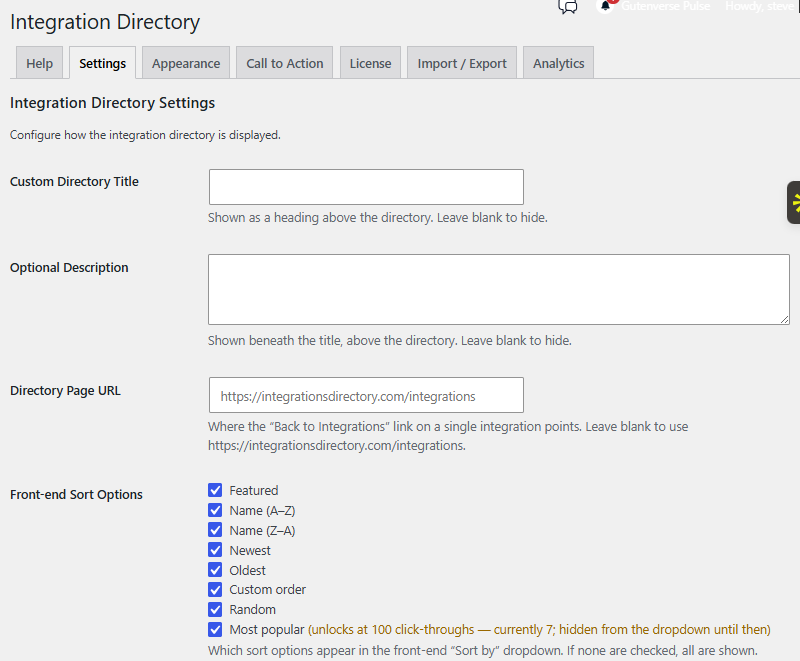
Task: Click the unlocks at 100 click-throughs note
Action: (539, 630)
